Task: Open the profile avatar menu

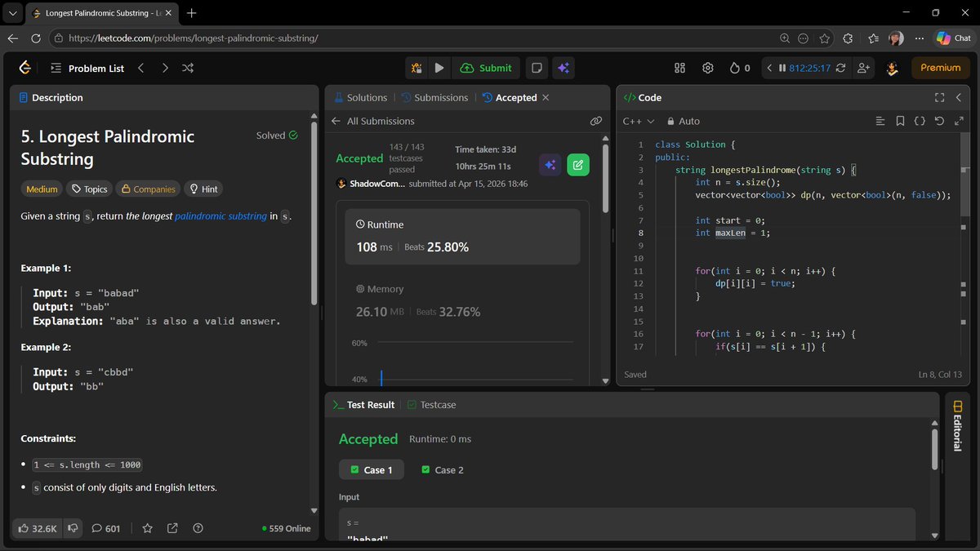Action: coord(893,68)
